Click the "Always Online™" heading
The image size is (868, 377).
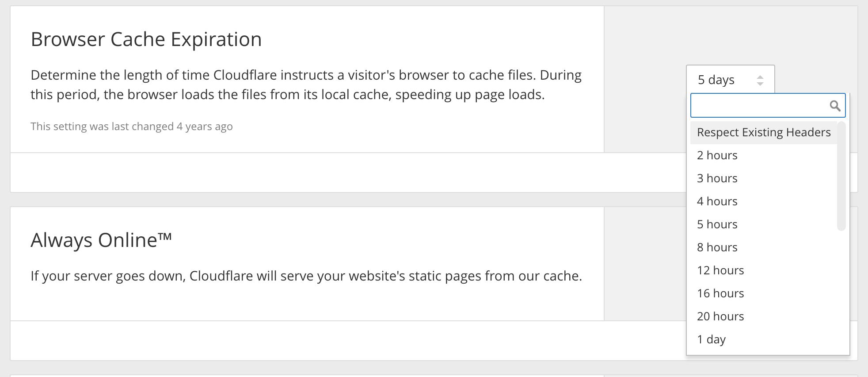pos(101,240)
